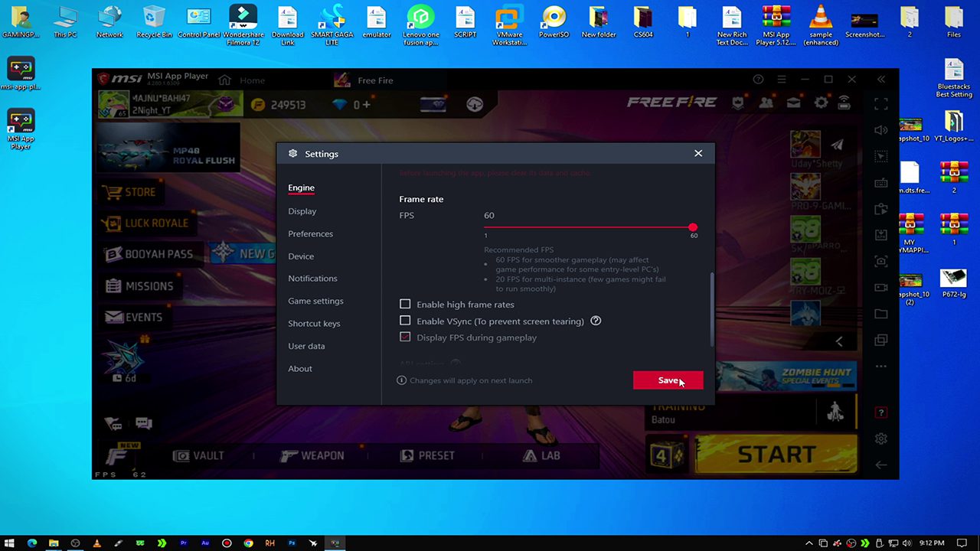980x551 pixels.
Task: Switch to the Engine settings section
Action: (301, 187)
